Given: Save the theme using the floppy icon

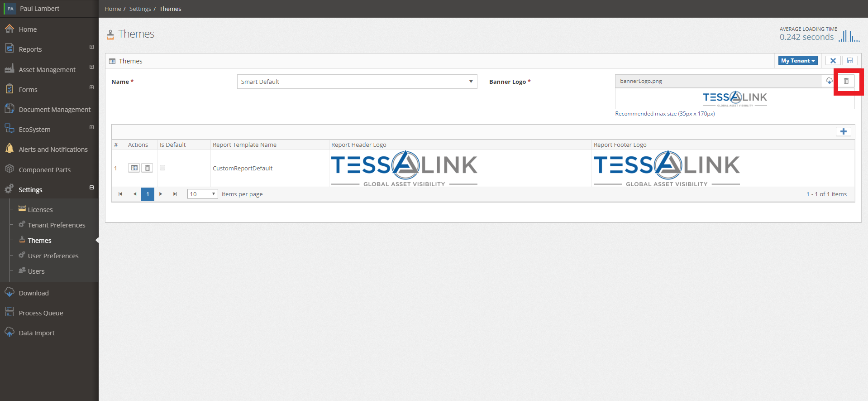Looking at the screenshot, I should click(x=850, y=61).
